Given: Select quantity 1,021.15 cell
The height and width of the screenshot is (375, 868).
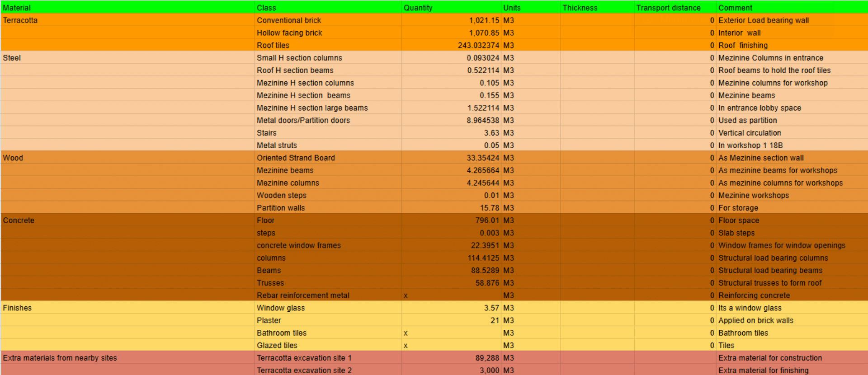Looking at the screenshot, I should point(451,20).
